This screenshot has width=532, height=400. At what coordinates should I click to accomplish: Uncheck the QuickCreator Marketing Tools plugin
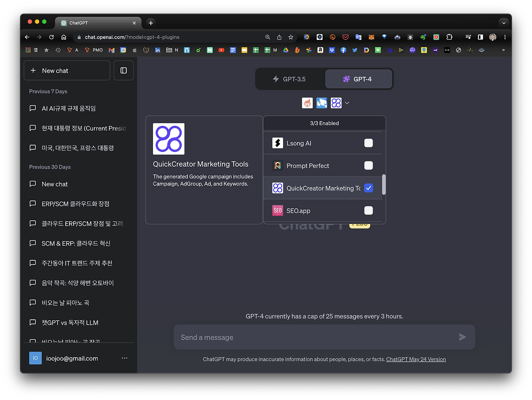[369, 188]
